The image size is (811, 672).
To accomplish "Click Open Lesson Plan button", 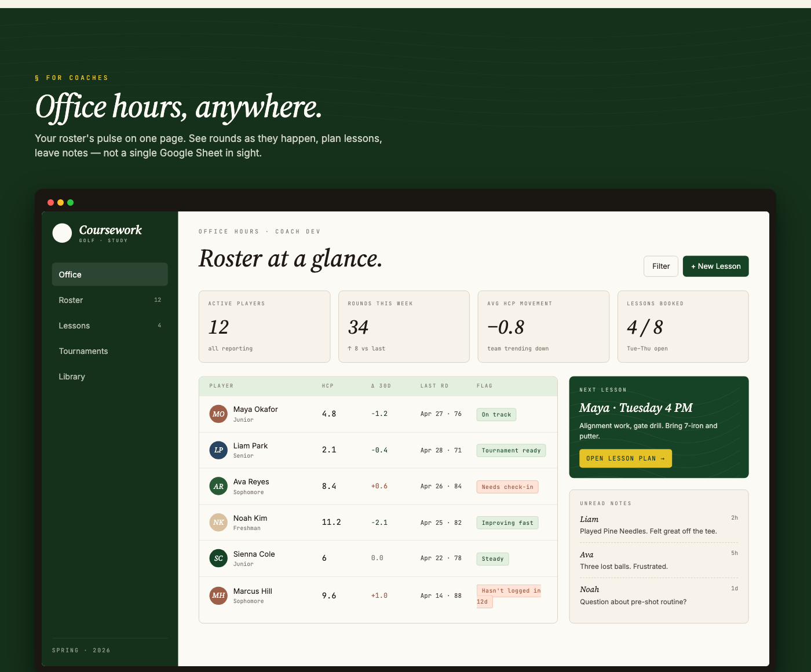I will [x=626, y=458].
